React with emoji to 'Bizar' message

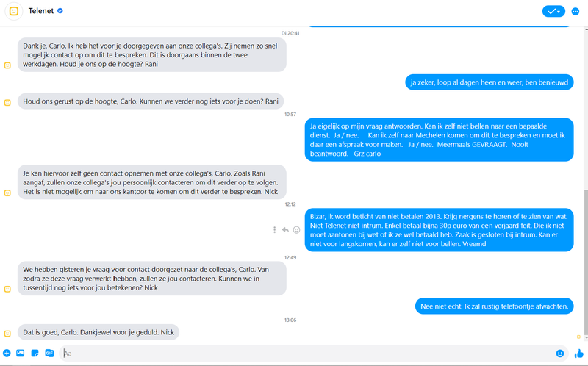296,229
